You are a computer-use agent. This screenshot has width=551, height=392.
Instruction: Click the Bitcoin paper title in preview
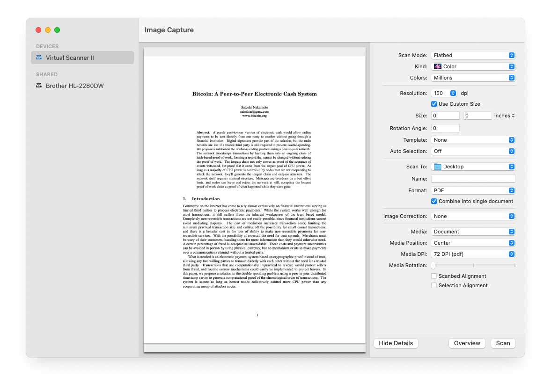click(254, 94)
